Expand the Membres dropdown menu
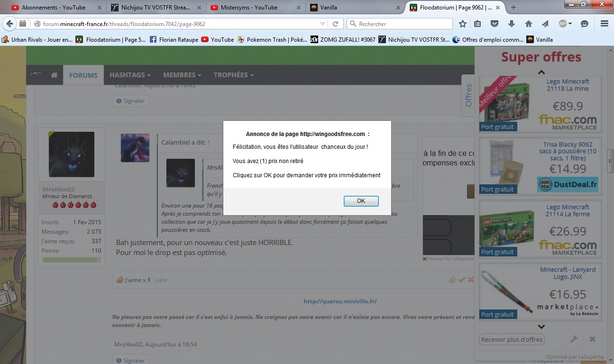614x364 pixels. pyautogui.click(x=182, y=75)
